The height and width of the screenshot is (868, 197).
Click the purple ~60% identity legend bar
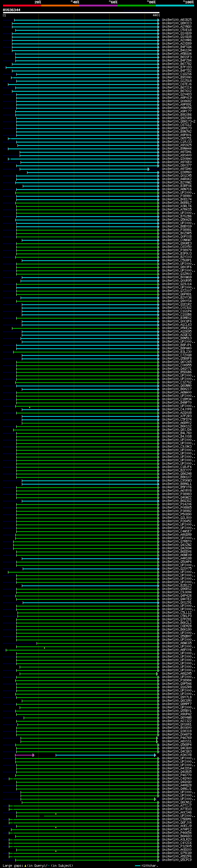[99, 6]
